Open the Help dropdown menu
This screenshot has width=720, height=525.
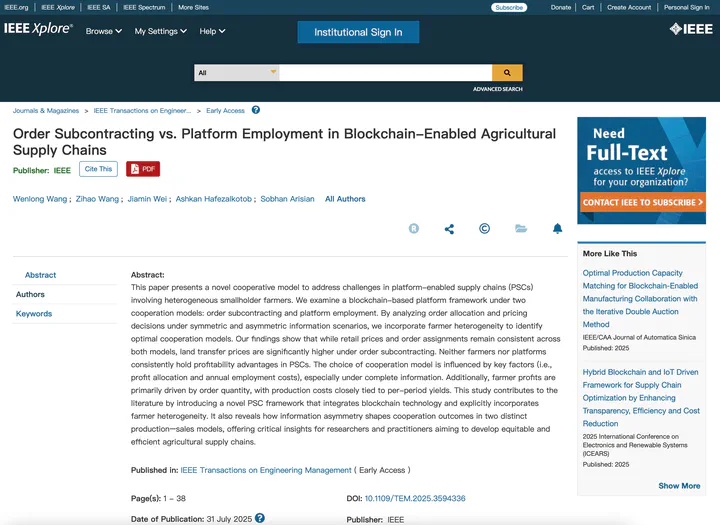click(212, 31)
